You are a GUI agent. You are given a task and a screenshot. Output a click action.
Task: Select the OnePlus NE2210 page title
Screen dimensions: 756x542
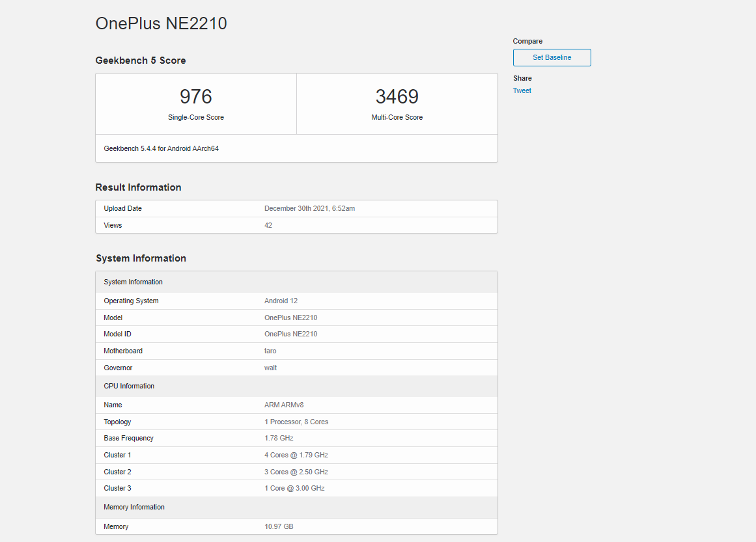coord(161,23)
